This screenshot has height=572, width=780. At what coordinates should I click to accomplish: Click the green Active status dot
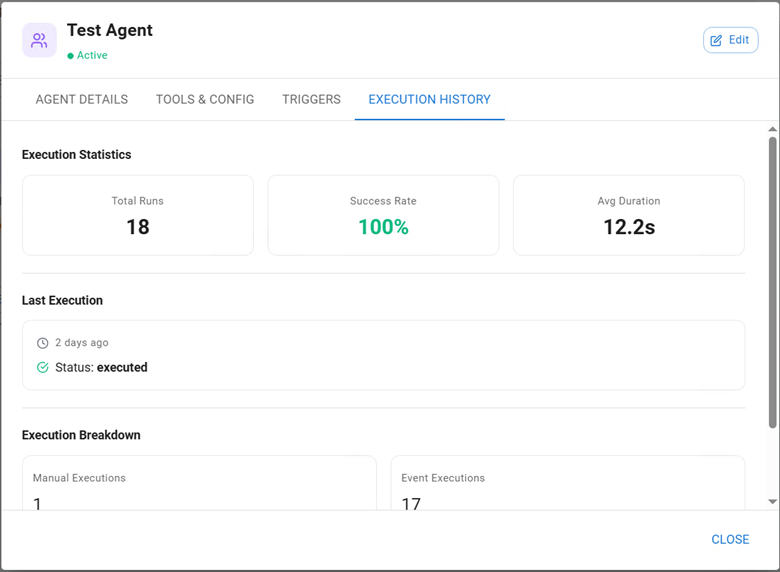tap(70, 56)
